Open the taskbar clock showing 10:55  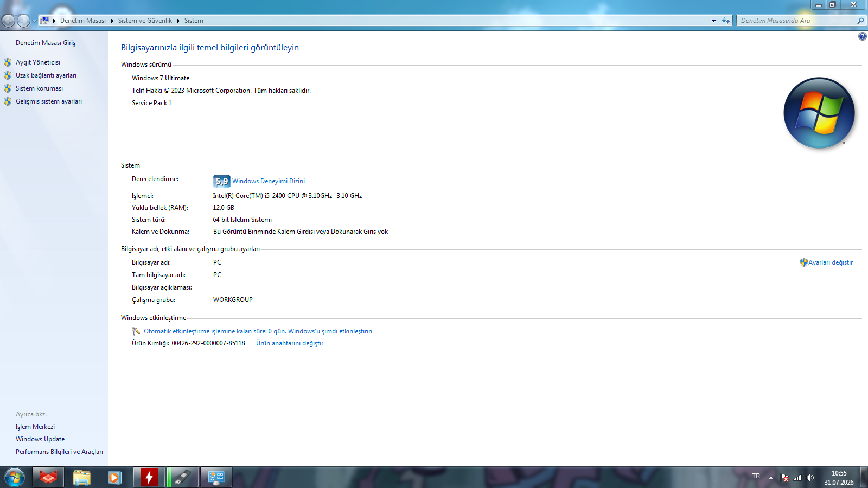click(x=839, y=478)
